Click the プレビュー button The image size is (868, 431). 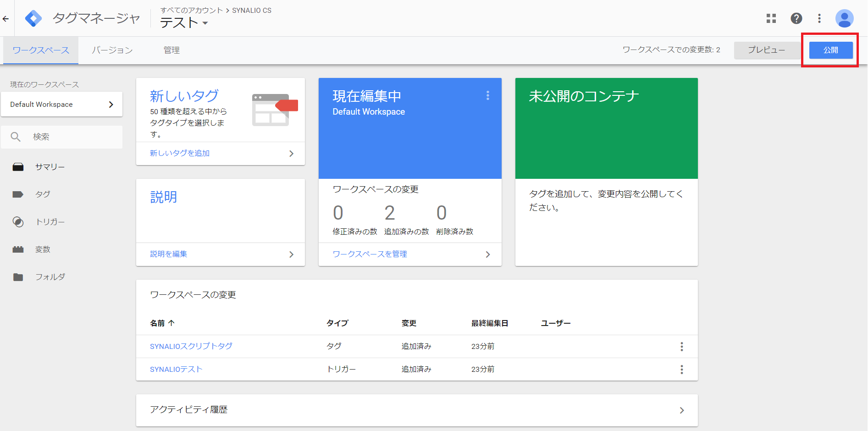pyautogui.click(x=767, y=50)
